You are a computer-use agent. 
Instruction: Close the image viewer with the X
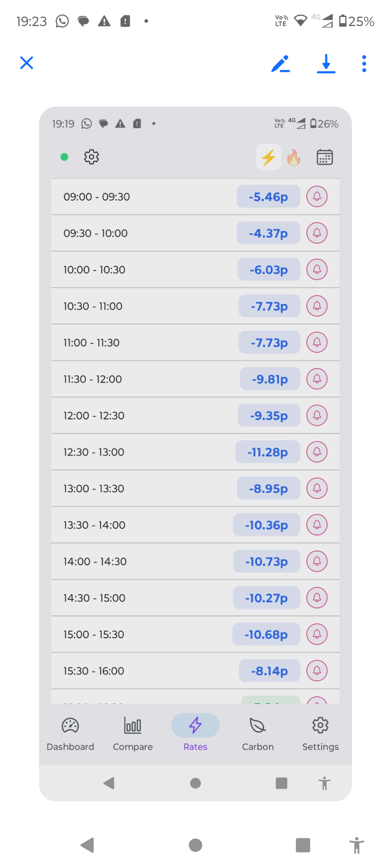click(x=26, y=63)
